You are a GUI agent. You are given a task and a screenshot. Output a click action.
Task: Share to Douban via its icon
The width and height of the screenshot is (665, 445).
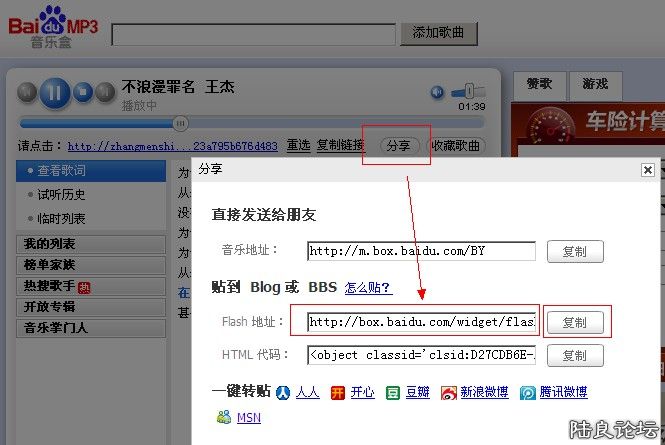point(393,393)
